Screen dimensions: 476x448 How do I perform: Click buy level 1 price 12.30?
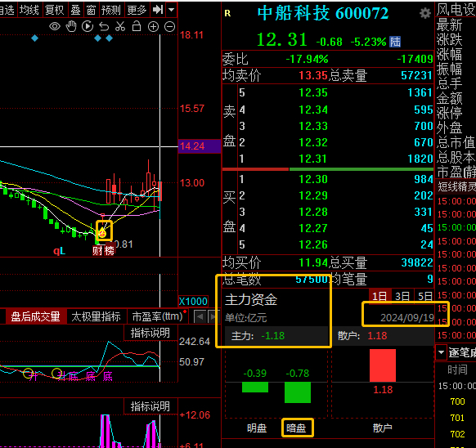313,179
